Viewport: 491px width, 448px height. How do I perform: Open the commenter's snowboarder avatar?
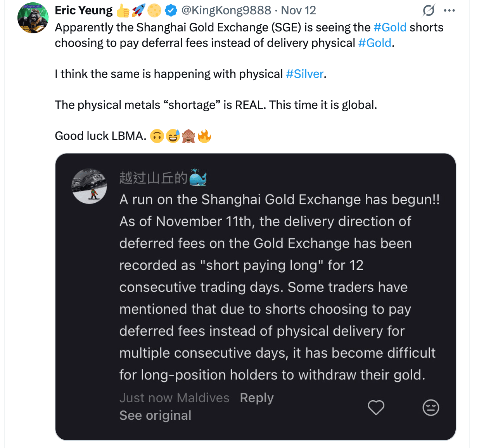pyautogui.click(x=89, y=186)
